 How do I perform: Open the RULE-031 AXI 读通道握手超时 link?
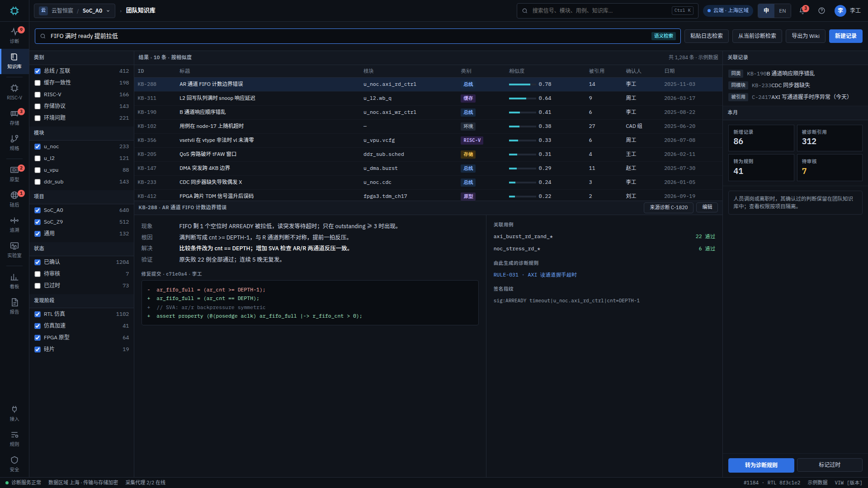click(535, 275)
